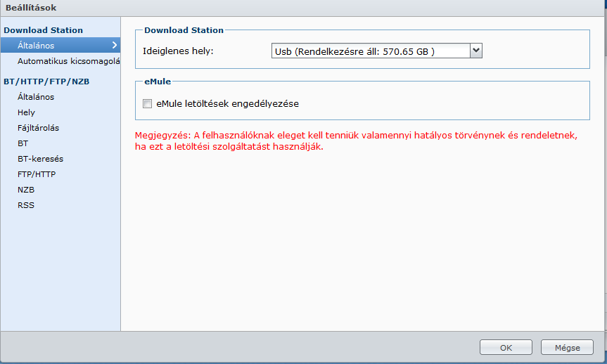607x364 pixels.
Task: Open Automatikus kicsomagolás settings
Action: pos(68,61)
